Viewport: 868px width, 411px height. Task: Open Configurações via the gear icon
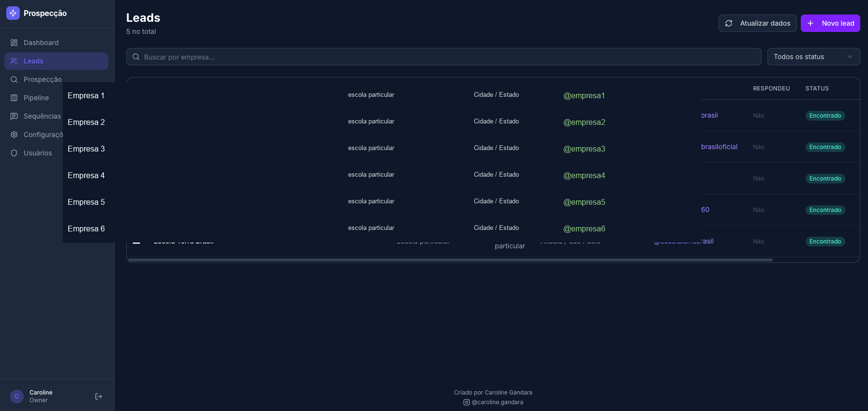point(14,135)
